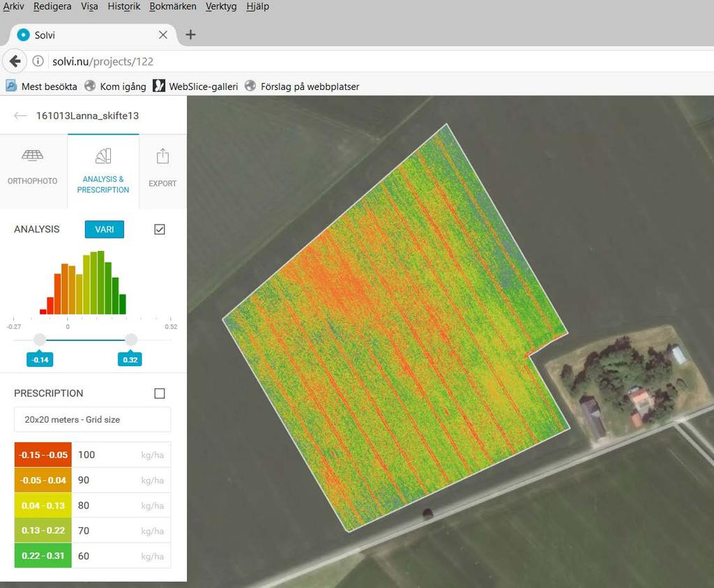Go back with the browser back arrow

point(15,61)
